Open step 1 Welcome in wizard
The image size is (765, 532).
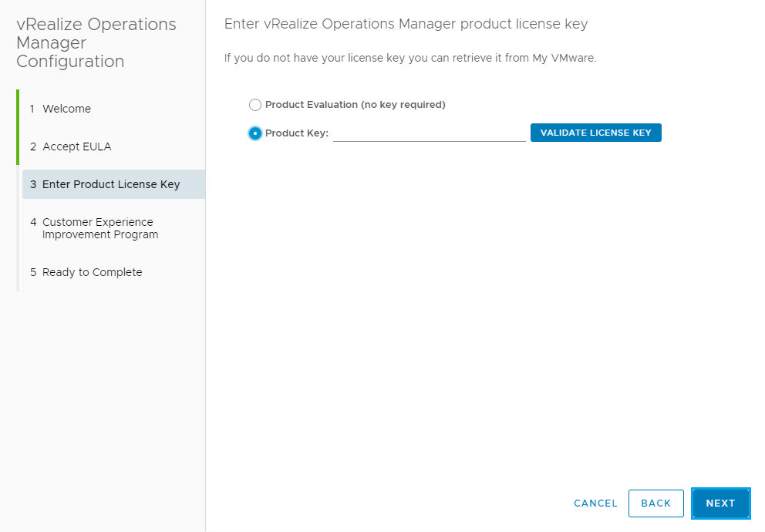click(66, 109)
